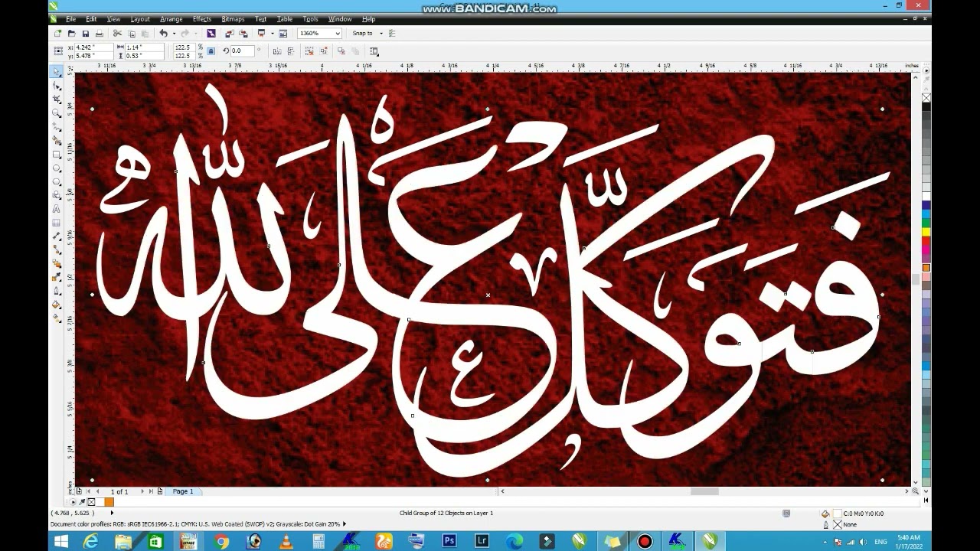Open Google Chrome from the taskbar
This screenshot has height=551, width=980.
click(222, 541)
